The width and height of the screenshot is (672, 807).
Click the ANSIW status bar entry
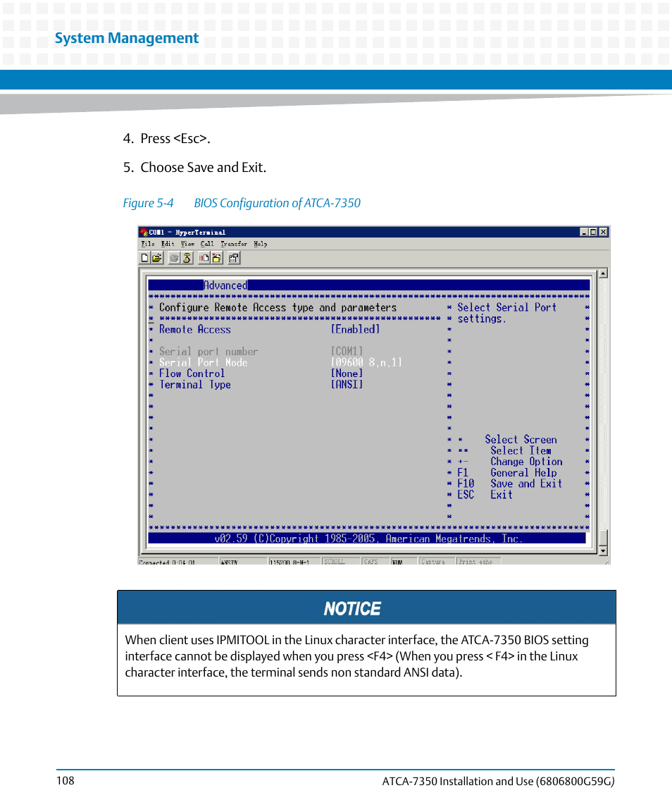[x=243, y=562]
